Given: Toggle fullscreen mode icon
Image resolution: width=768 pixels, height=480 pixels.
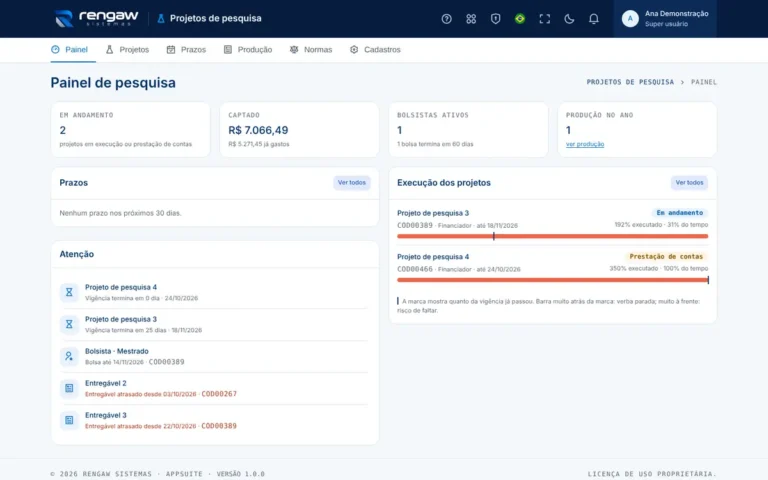Looking at the screenshot, I should tap(544, 19).
